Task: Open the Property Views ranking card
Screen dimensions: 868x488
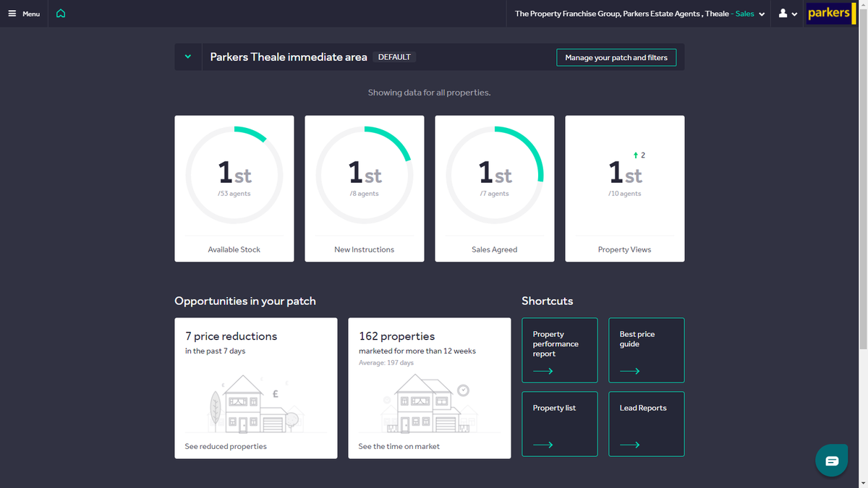Action: 625,189
